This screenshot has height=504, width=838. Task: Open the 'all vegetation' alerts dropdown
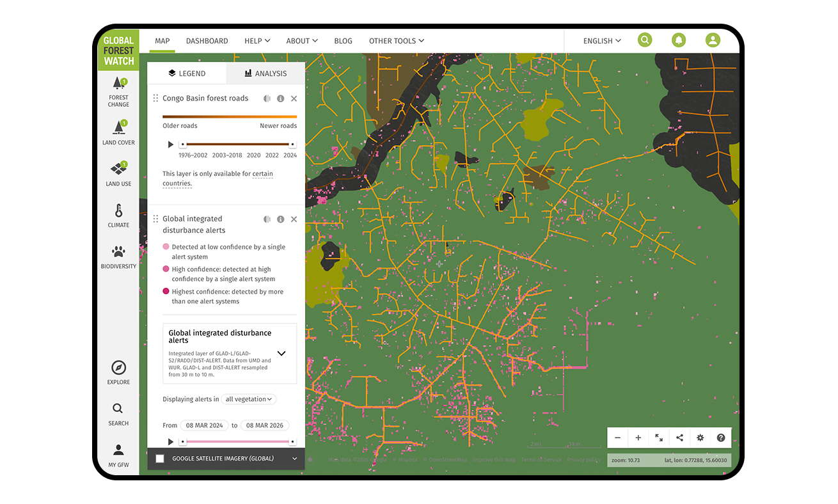(249, 398)
